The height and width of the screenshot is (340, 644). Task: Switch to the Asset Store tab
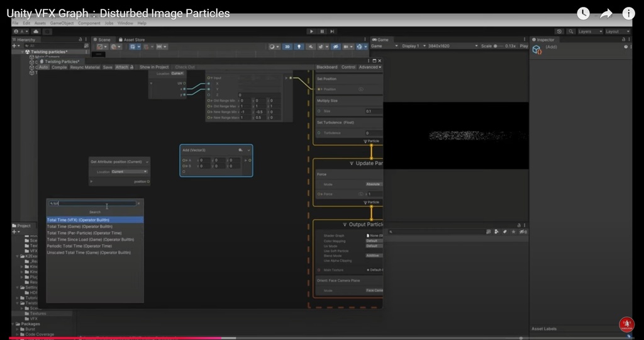pos(131,40)
